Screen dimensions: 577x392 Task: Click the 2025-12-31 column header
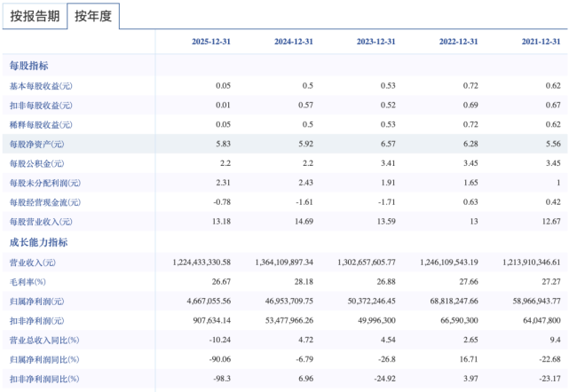tap(211, 42)
